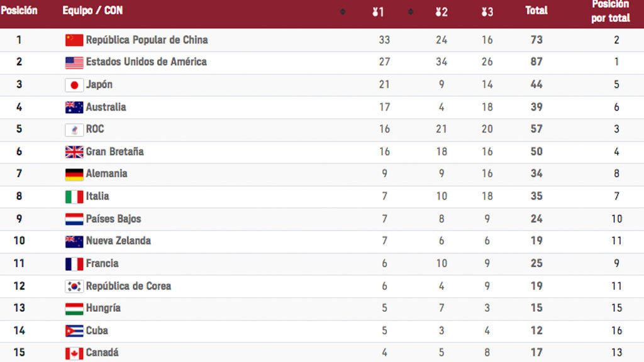Open the Países Bajos team link
Image resolution: width=644 pixels, height=362 pixels.
click(x=113, y=219)
